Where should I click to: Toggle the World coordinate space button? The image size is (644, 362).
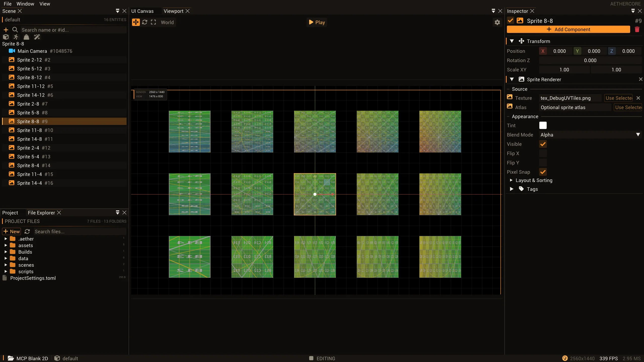(167, 22)
